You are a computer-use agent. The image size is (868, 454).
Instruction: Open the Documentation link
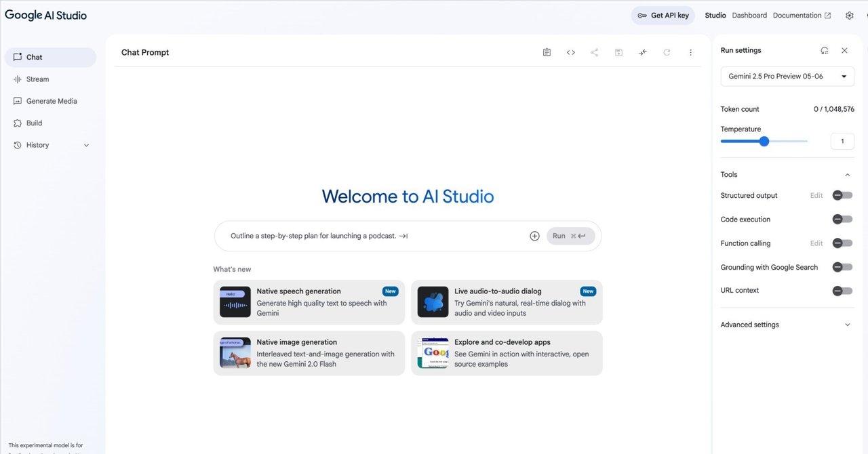click(x=802, y=16)
